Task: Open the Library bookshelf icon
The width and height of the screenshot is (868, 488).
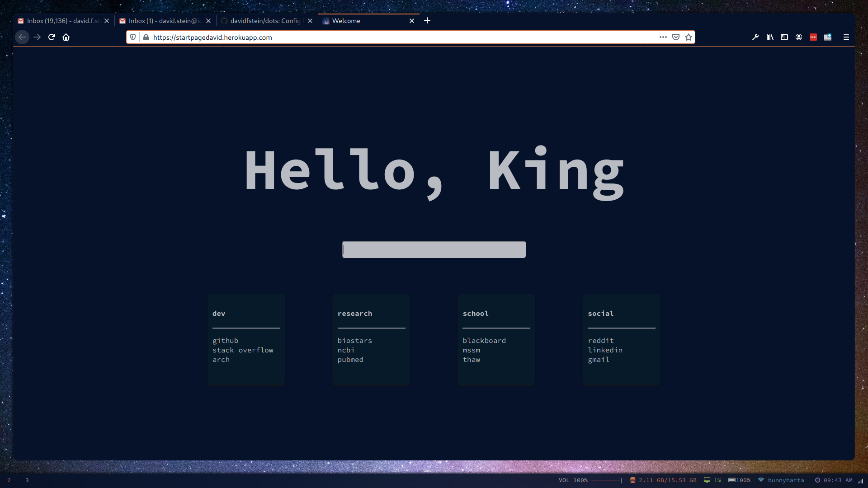Action: [770, 37]
